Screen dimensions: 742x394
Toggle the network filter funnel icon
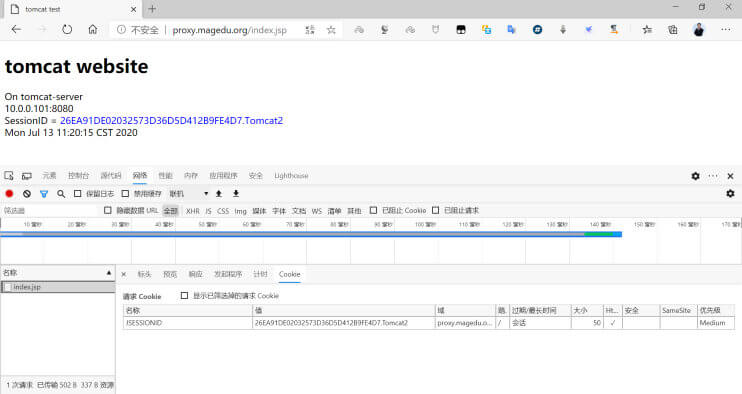44,194
